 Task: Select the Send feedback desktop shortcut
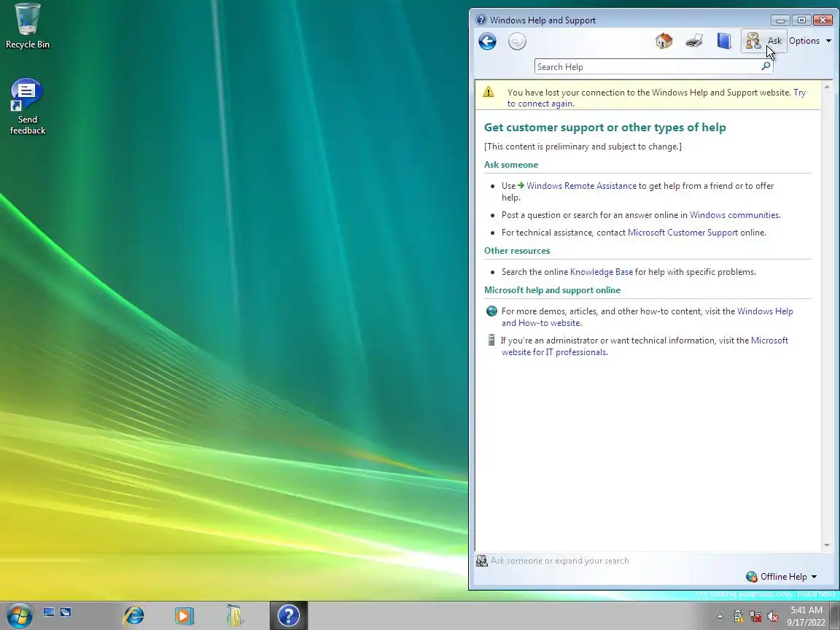(x=27, y=107)
